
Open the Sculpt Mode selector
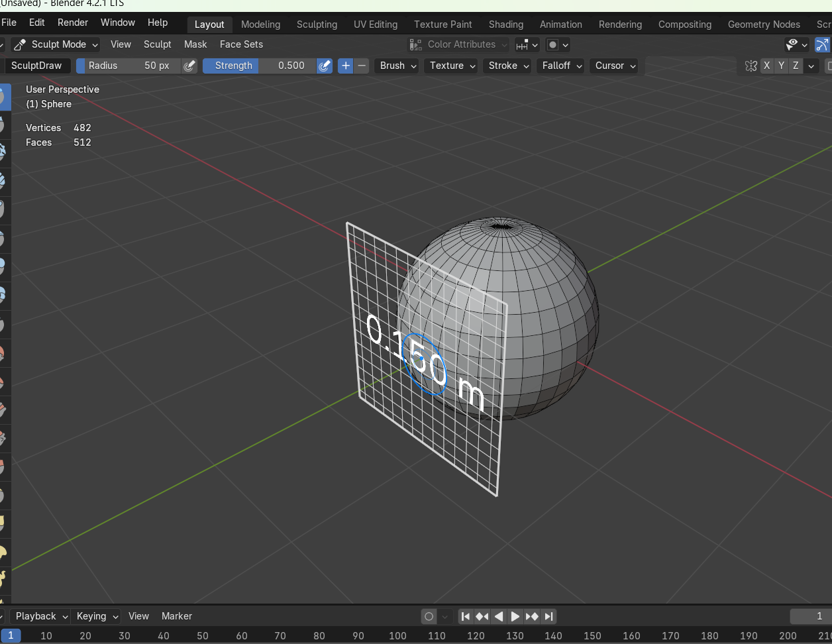(56, 44)
